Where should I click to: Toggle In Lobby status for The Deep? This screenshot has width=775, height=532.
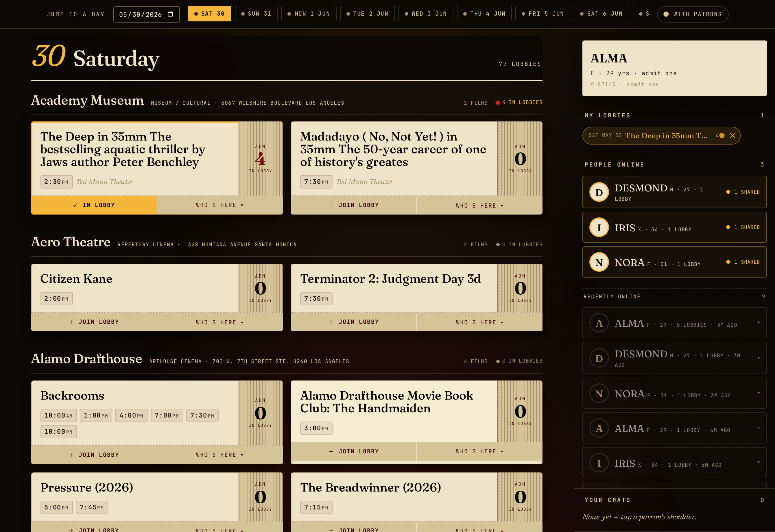(x=94, y=205)
